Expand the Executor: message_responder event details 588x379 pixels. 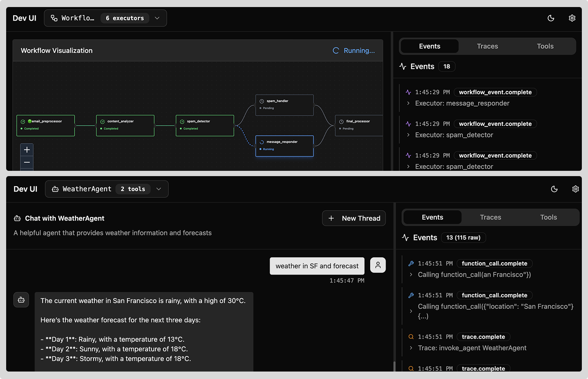tap(408, 103)
